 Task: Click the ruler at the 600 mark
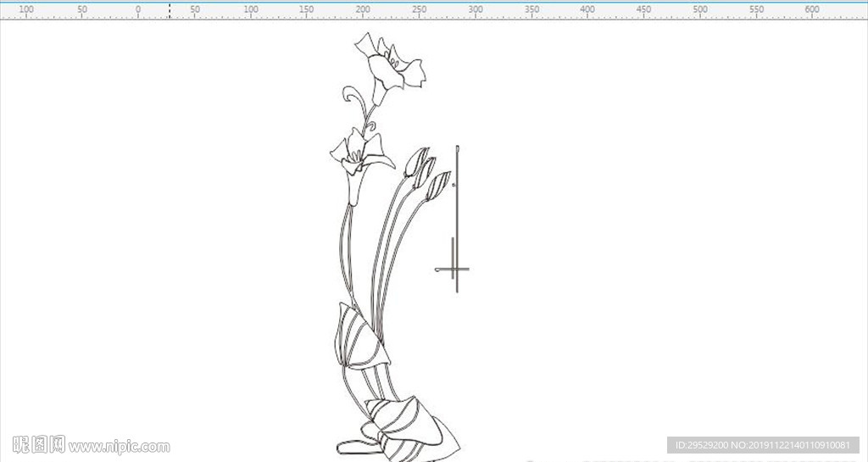tap(812, 9)
